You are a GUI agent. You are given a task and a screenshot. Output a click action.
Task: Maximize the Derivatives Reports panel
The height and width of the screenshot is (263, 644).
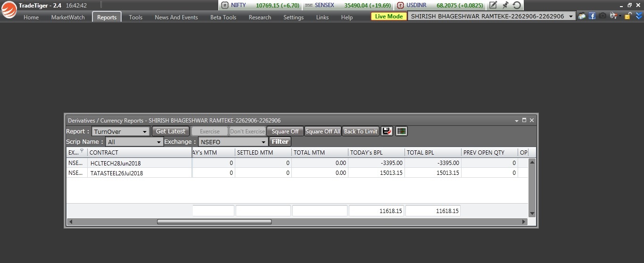click(x=524, y=120)
